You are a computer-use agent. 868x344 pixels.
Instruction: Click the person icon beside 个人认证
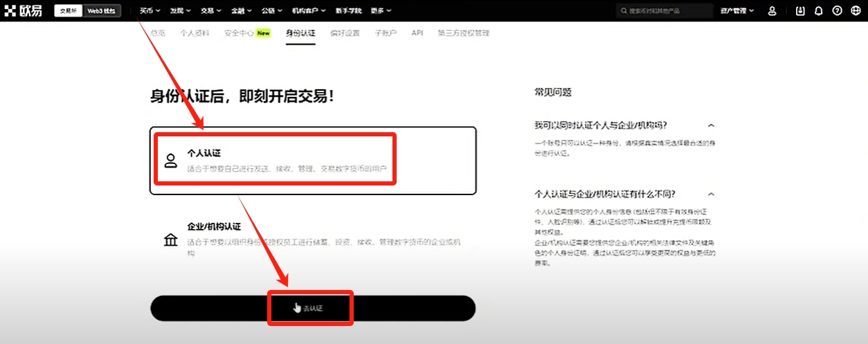pyautogui.click(x=170, y=161)
